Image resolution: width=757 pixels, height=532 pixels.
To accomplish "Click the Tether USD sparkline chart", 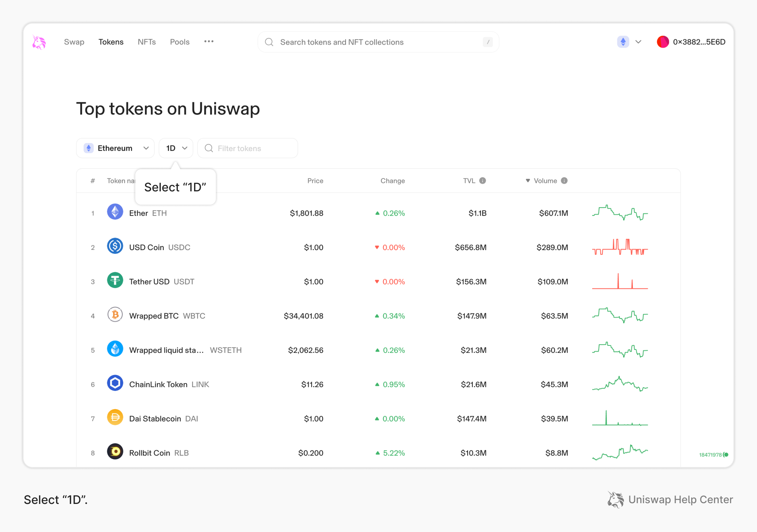I will tap(620, 281).
